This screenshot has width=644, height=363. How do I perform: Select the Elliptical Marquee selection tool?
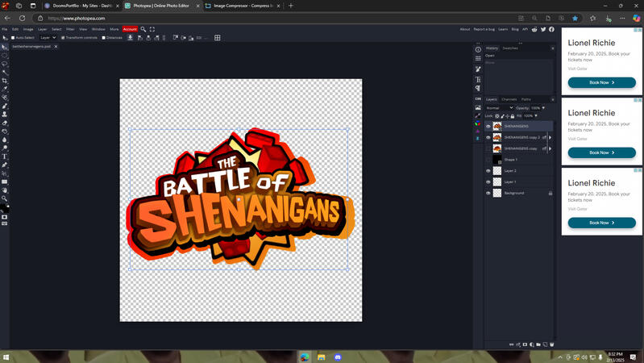(x=5, y=56)
